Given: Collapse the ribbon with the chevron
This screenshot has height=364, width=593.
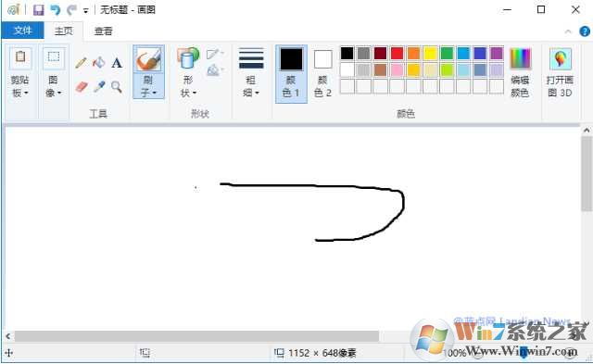Looking at the screenshot, I should [568, 31].
